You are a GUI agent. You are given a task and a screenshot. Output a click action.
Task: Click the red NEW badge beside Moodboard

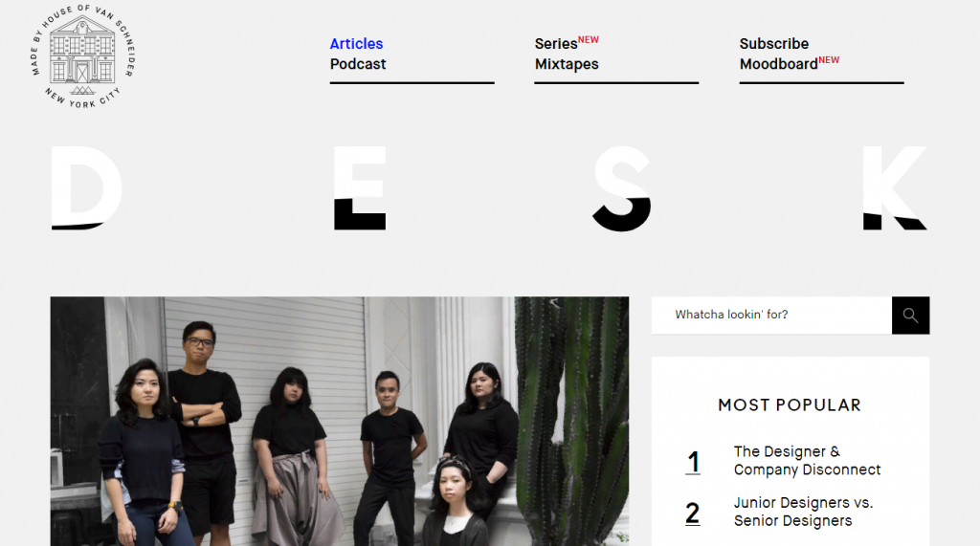(x=829, y=60)
